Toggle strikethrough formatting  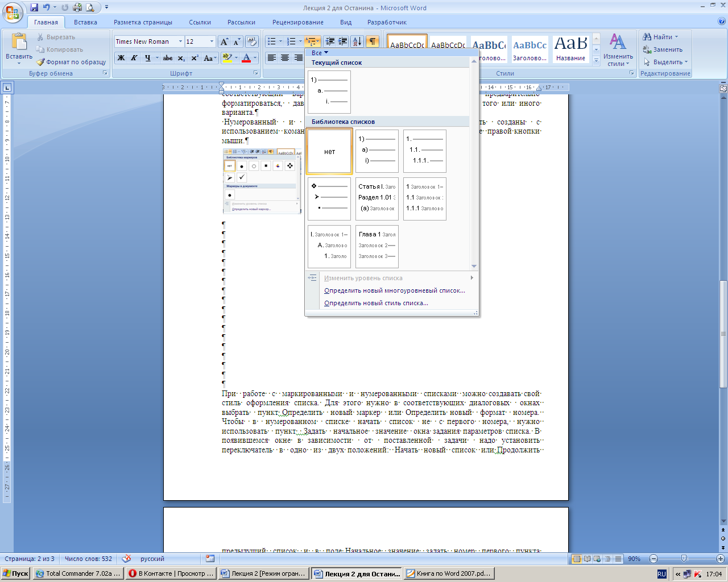pos(168,58)
